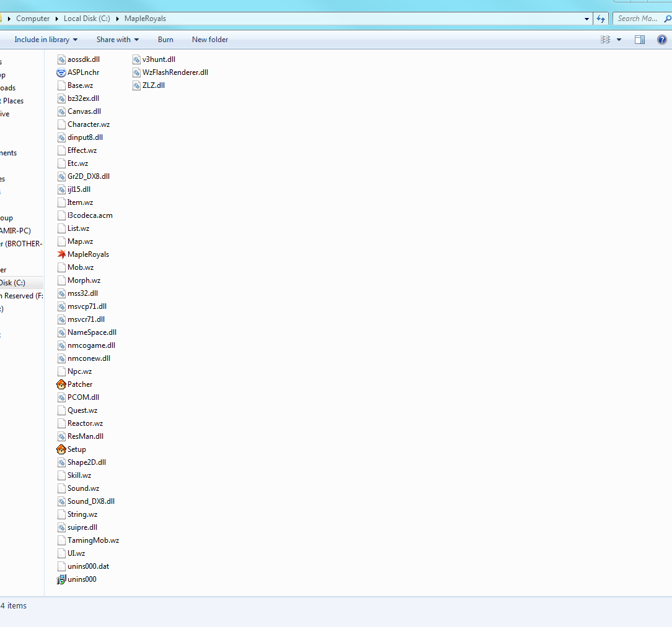This screenshot has width=672, height=627.
Task: Select msvcr71.dll file name
Action: pos(86,319)
